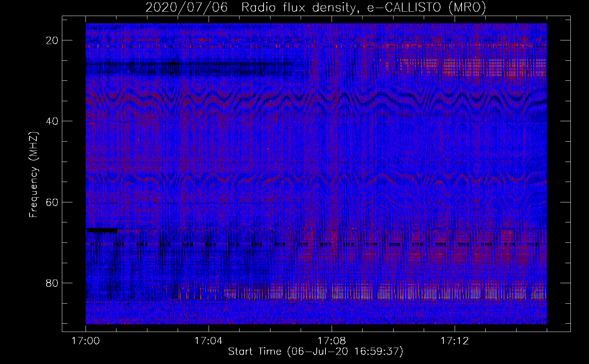Click the 80 MHz frequency tick label
This screenshot has height=364, width=589.
coord(52,283)
